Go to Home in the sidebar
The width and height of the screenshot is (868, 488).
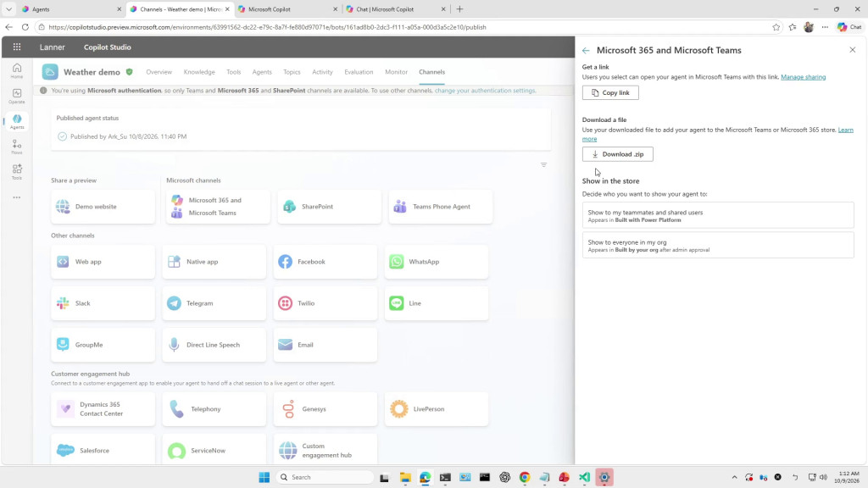(17, 70)
